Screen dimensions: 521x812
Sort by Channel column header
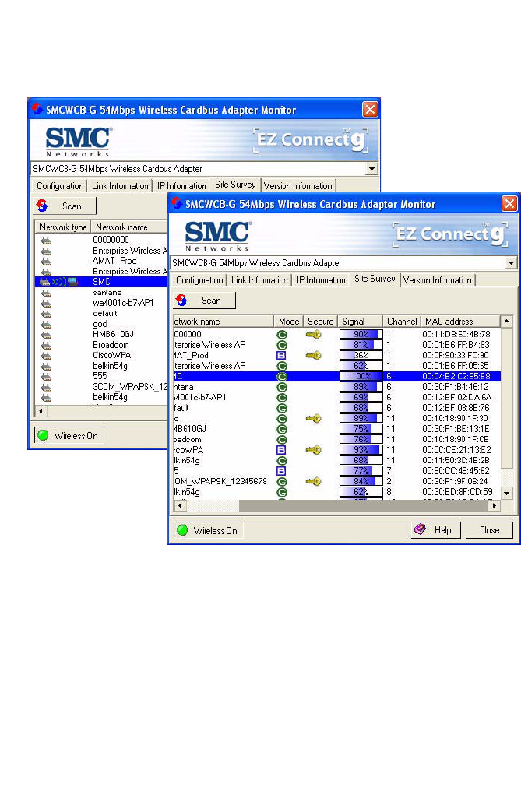tap(402, 321)
